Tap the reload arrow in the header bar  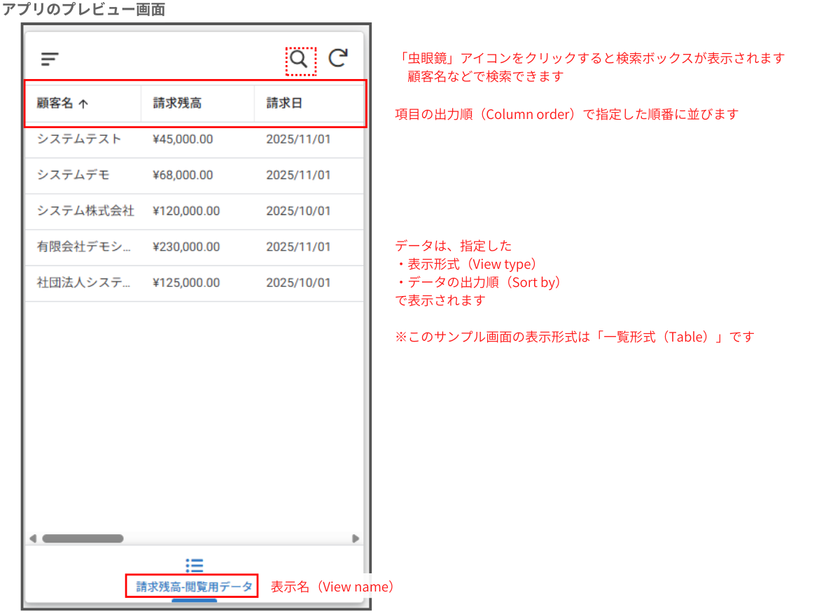pyautogui.click(x=338, y=59)
